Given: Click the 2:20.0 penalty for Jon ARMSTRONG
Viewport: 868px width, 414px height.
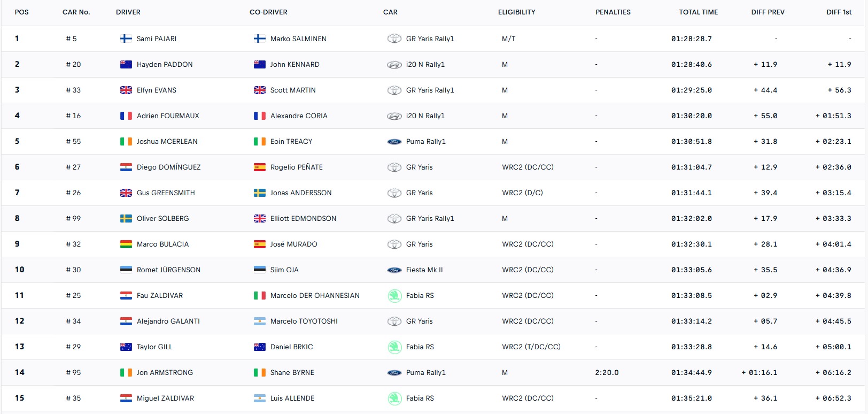Looking at the screenshot, I should (607, 372).
